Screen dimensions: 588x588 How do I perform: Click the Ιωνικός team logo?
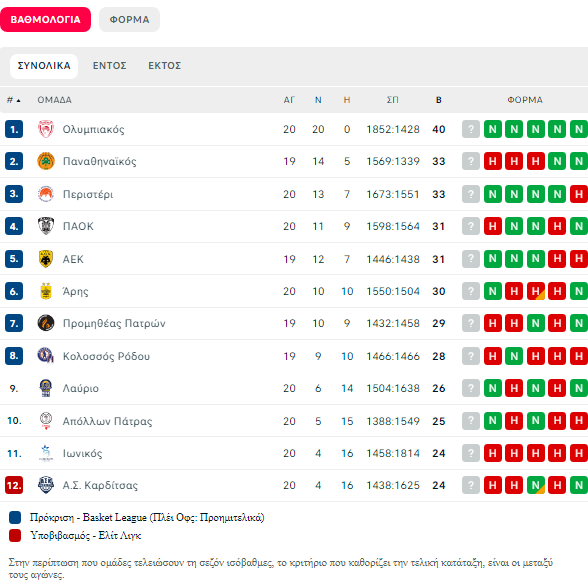click(x=46, y=453)
